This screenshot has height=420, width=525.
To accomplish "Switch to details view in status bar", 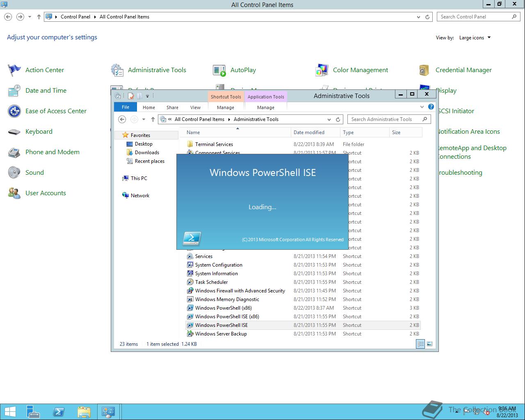I will [420, 344].
